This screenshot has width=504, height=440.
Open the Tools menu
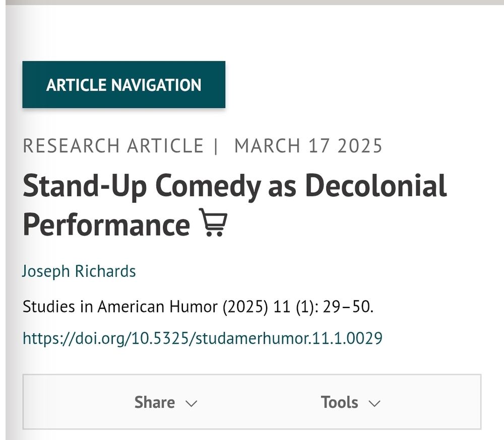pos(339,402)
